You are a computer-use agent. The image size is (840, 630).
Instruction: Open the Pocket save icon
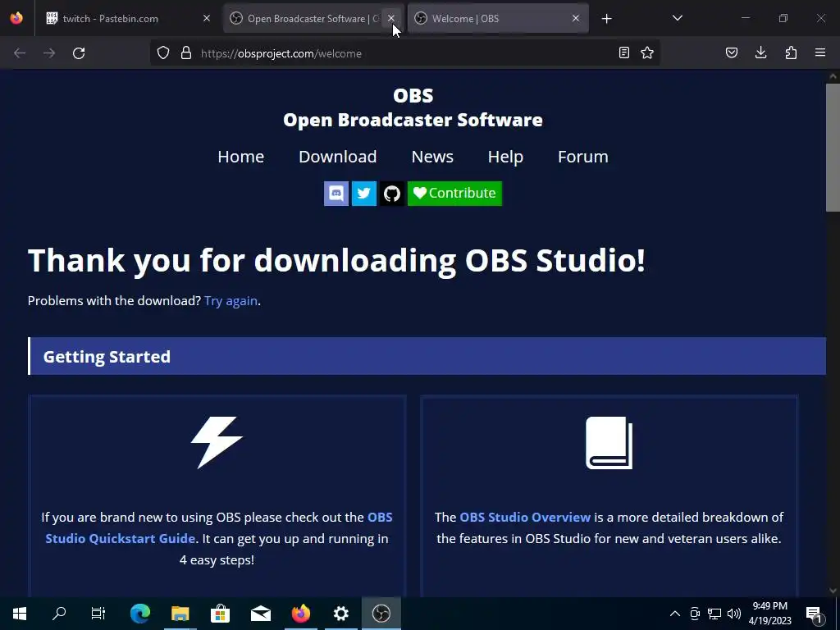732,53
